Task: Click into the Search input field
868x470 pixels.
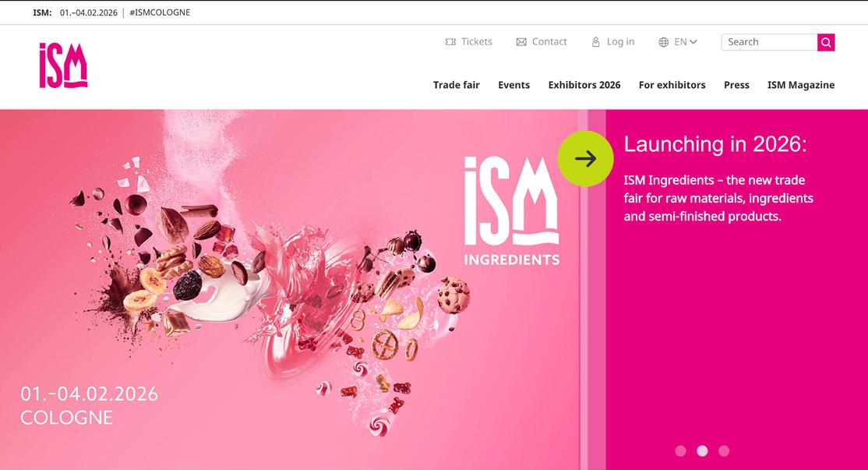Action: point(769,42)
